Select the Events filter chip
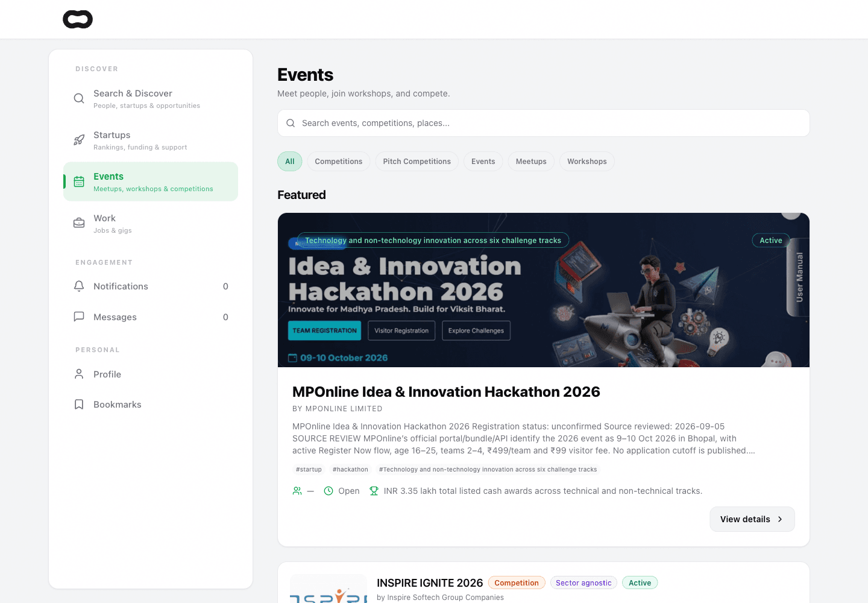868x603 pixels. [x=483, y=161]
